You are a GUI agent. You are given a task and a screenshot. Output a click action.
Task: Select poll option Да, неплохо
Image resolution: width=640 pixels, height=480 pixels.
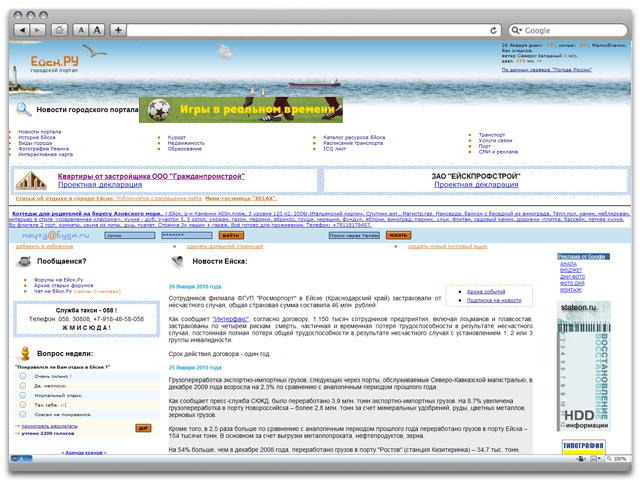pyautogui.click(x=23, y=386)
